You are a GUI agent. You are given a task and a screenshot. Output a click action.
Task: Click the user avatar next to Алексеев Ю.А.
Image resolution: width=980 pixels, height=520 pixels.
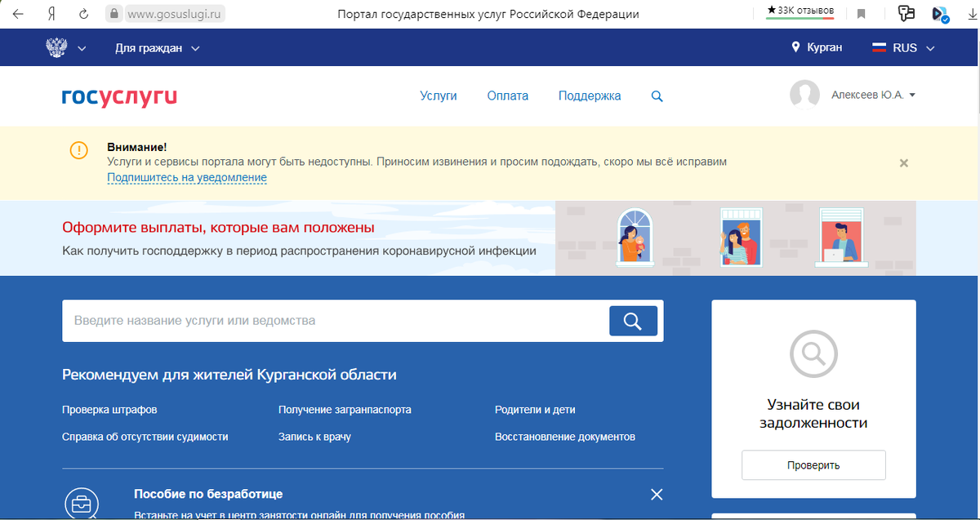pyautogui.click(x=804, y=95)
